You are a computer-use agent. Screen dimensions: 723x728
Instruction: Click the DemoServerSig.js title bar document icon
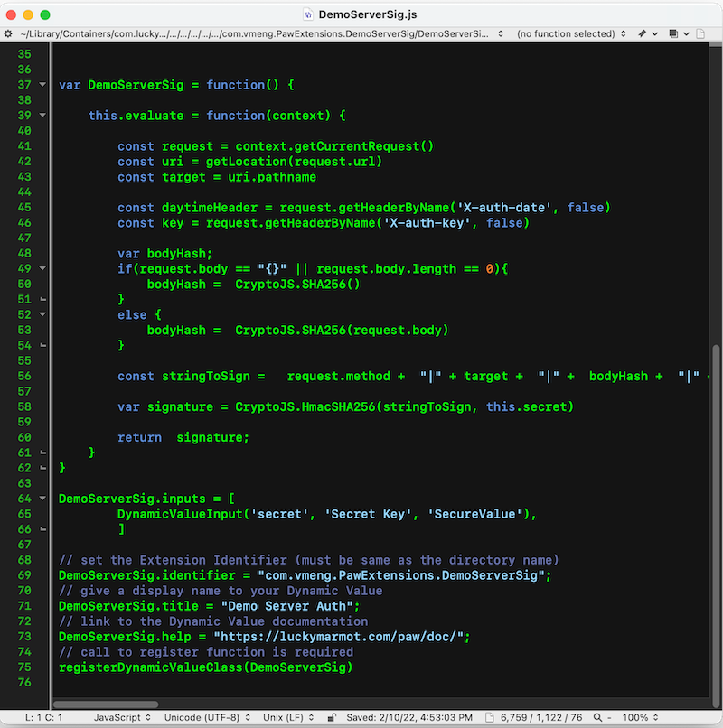point(307,14)
